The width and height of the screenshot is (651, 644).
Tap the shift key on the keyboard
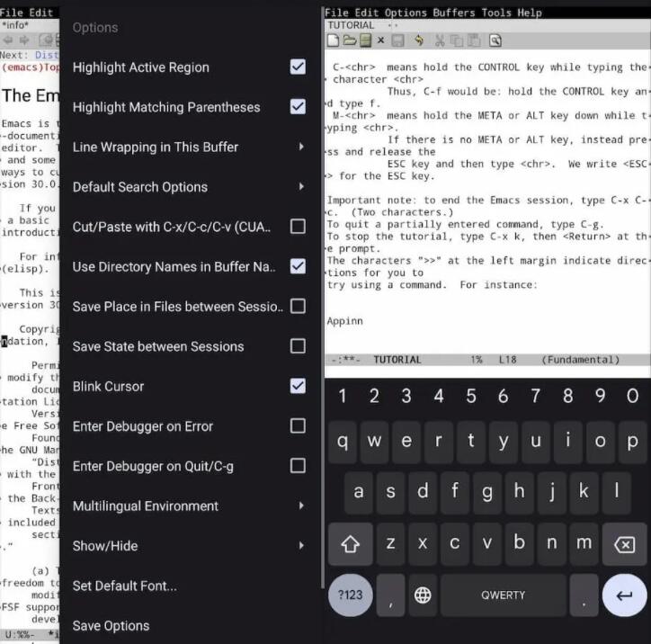point(350,544)
